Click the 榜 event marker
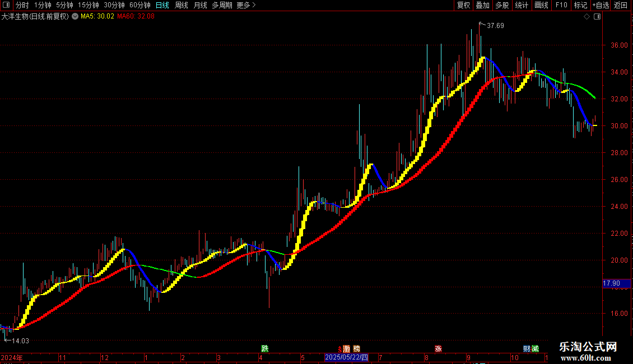The width and height of the screenshot is (633, 364). [356, 349]
